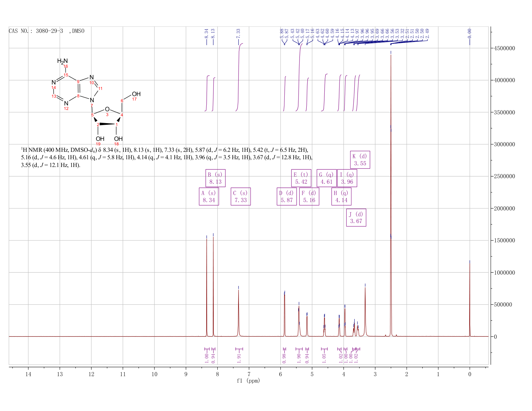Select the A (s) 8.34 multiplet box
Screen dimensions: 532x411
point(209,196)
